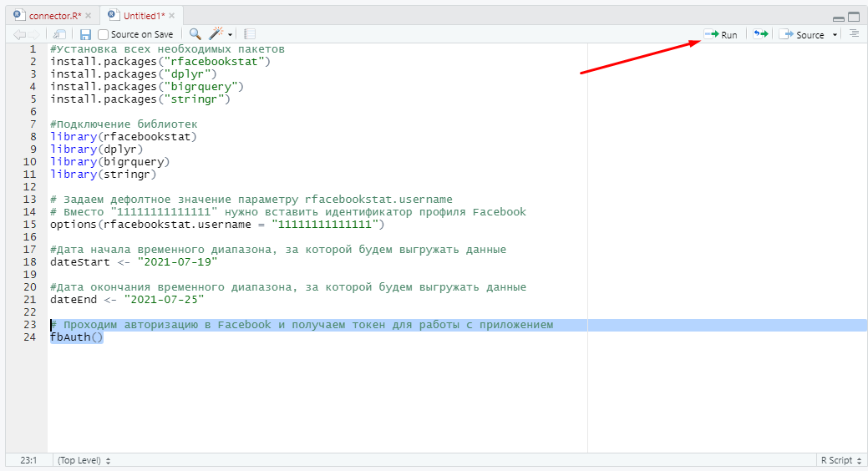Click the Show in new window icon
Screen dimensions: 868x471
pyautogui.click(x=59, y=34)
